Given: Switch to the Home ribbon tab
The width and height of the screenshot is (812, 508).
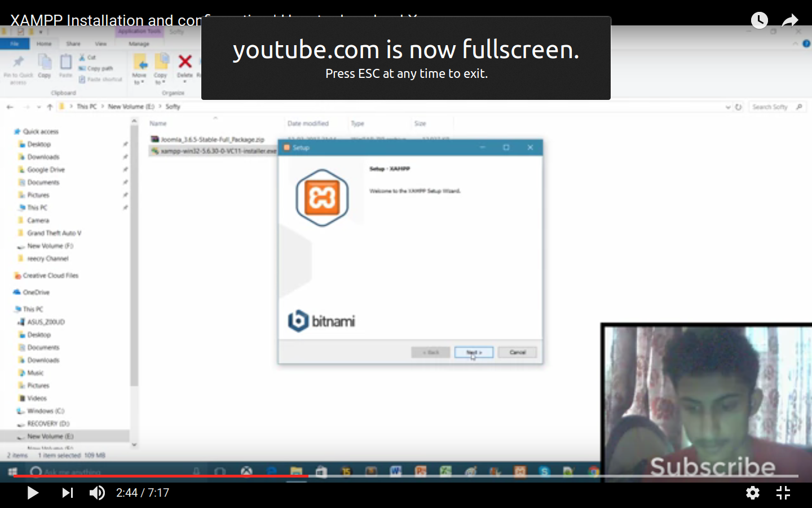Looking at the screenshot, I should click(x=44, y=43).
